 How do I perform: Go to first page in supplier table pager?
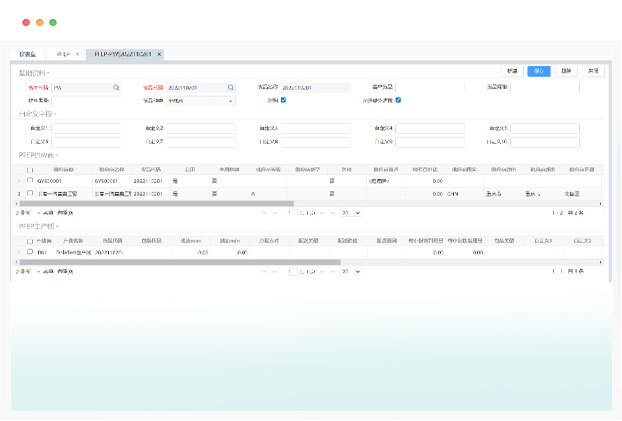(x=264, y=213)
